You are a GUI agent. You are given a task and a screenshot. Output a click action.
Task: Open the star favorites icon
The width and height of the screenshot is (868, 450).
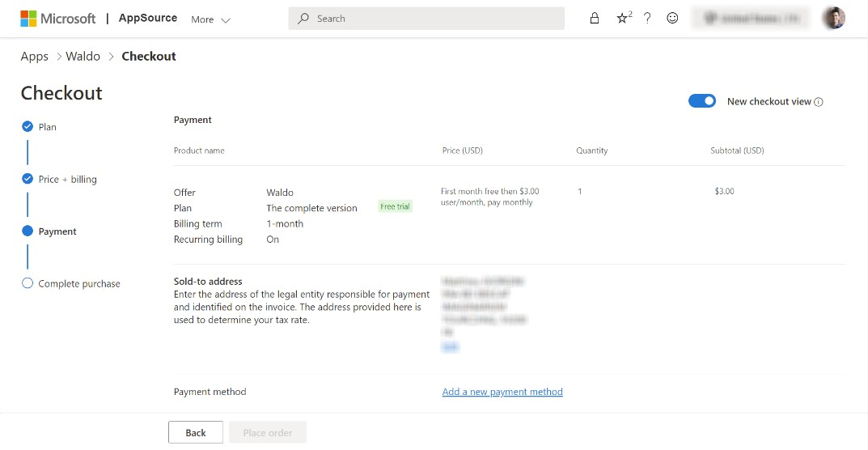[624, 19]
